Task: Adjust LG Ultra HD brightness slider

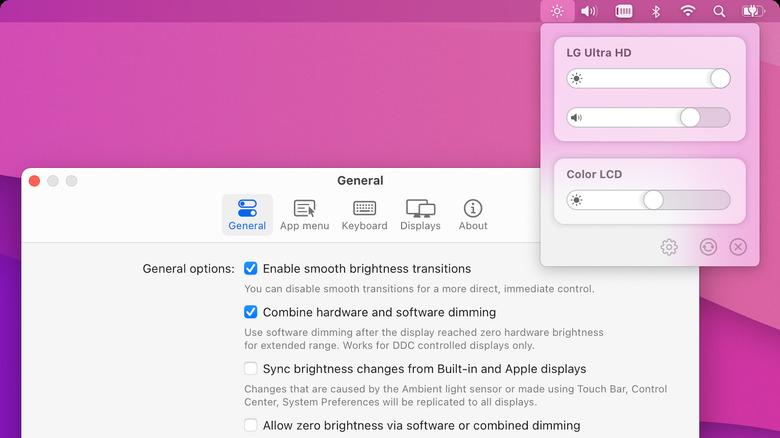Action: click(x=648, y=79)
